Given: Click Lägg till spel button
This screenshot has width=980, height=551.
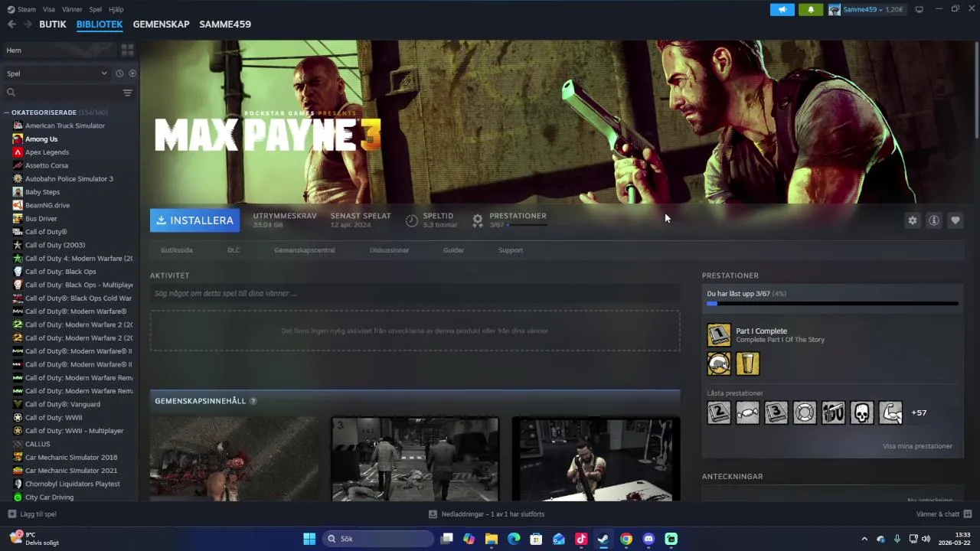Looking at the screenshot, I should click(32, 514).
